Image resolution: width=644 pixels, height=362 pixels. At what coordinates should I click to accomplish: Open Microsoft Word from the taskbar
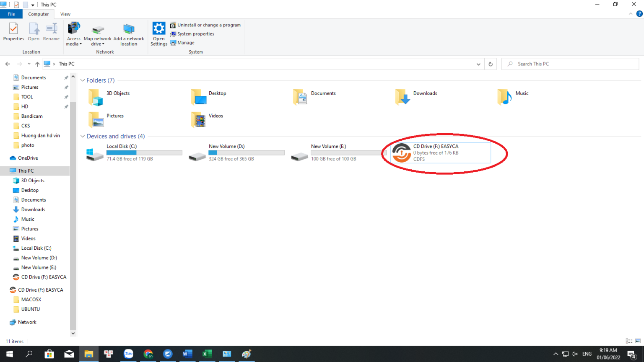(x=187, y=354)
